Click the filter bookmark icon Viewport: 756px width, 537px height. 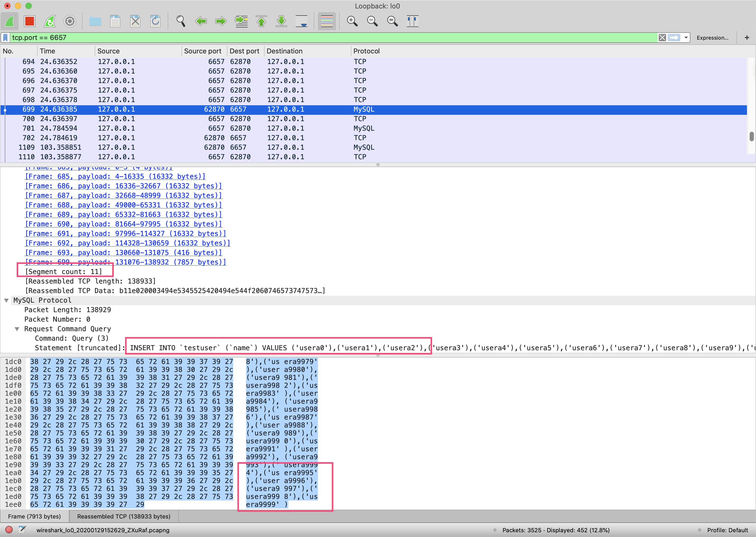point(6,38)
